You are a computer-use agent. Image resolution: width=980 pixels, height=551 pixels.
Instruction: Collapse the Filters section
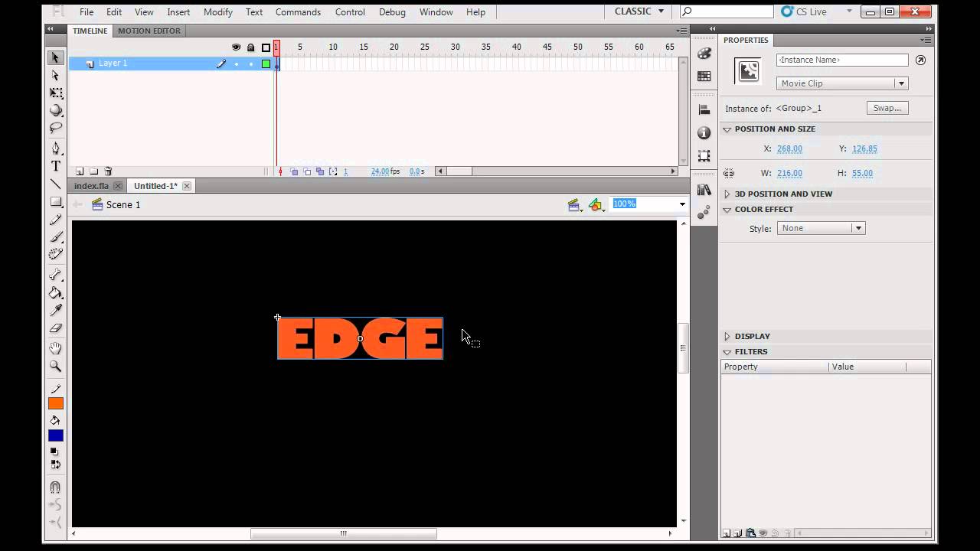(x=727, y=352)
